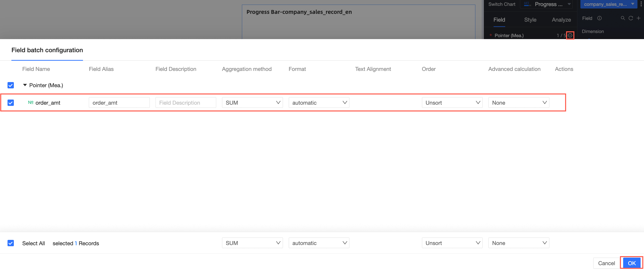Image resolution: width=644 pixels, height=270 pixels.
Task: Click the search icon in Field panel
Action: tap(623, 18)
